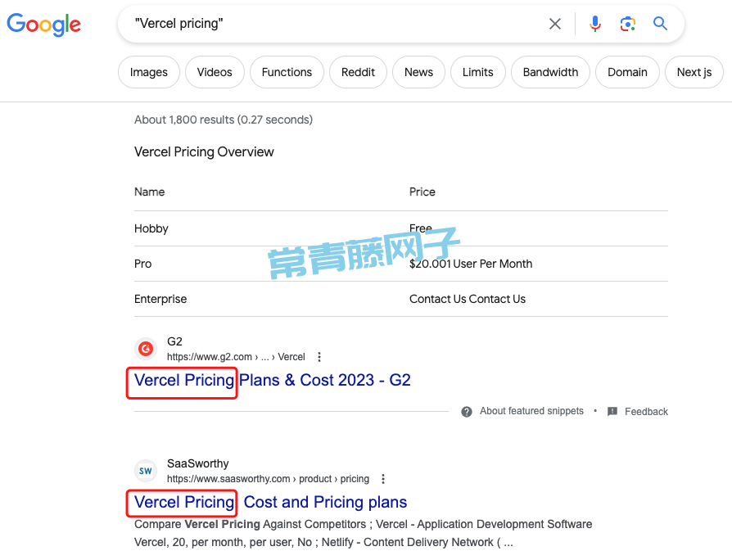Click the Price column header
The image size is (732, 560).
click(x=422, y=192)
